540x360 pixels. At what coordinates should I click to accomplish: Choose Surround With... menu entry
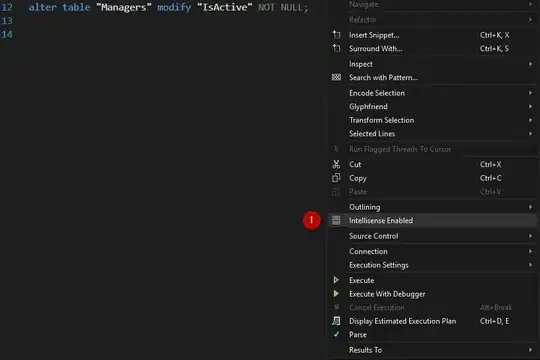(432, 48)
